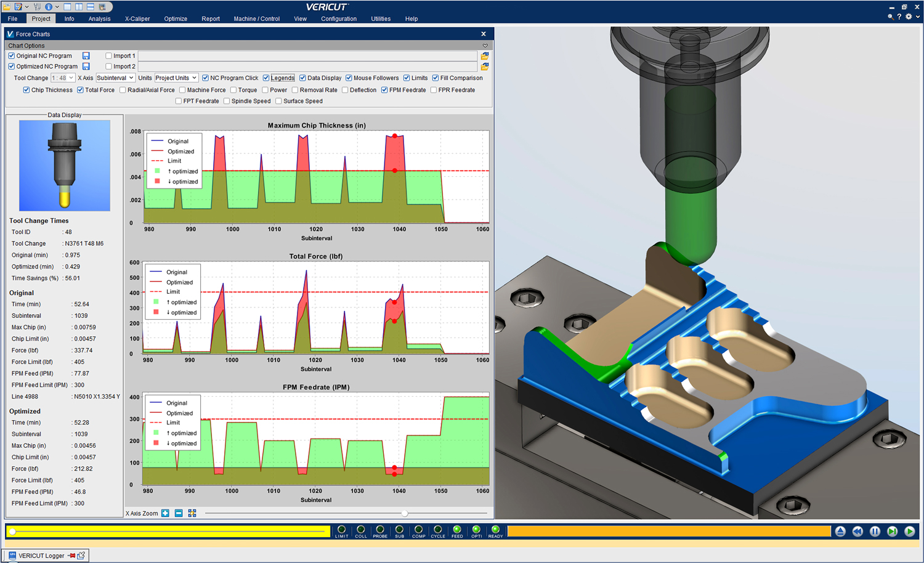Open the X Axis Zoom in icon
This screenshot has width=924, height=563.
(165, 514)
